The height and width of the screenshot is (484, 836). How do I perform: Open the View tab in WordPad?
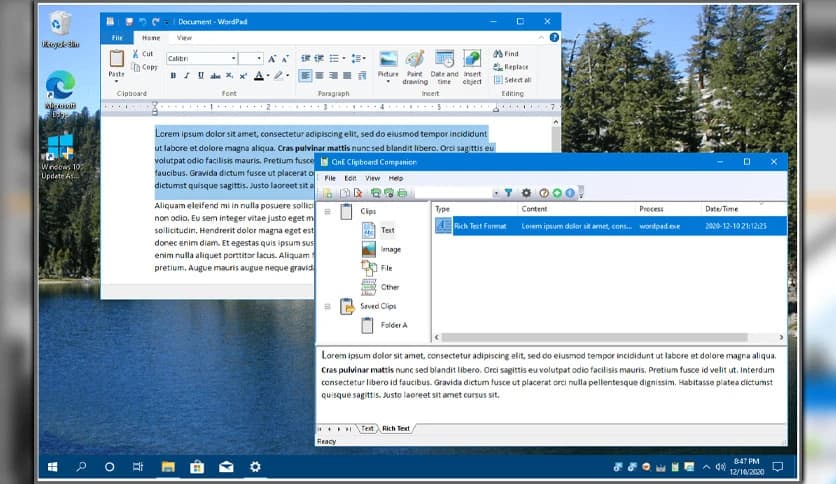(184, 38)
